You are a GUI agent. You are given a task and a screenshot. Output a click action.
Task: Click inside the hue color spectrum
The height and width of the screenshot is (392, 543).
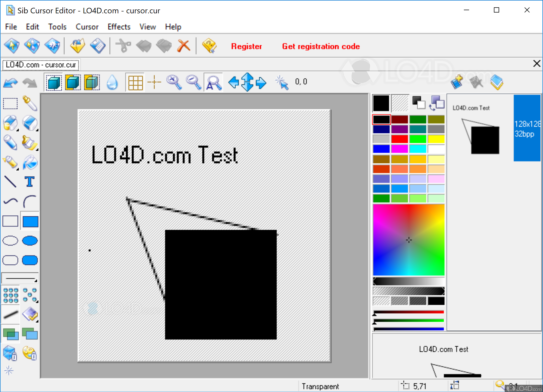point(408,240)
